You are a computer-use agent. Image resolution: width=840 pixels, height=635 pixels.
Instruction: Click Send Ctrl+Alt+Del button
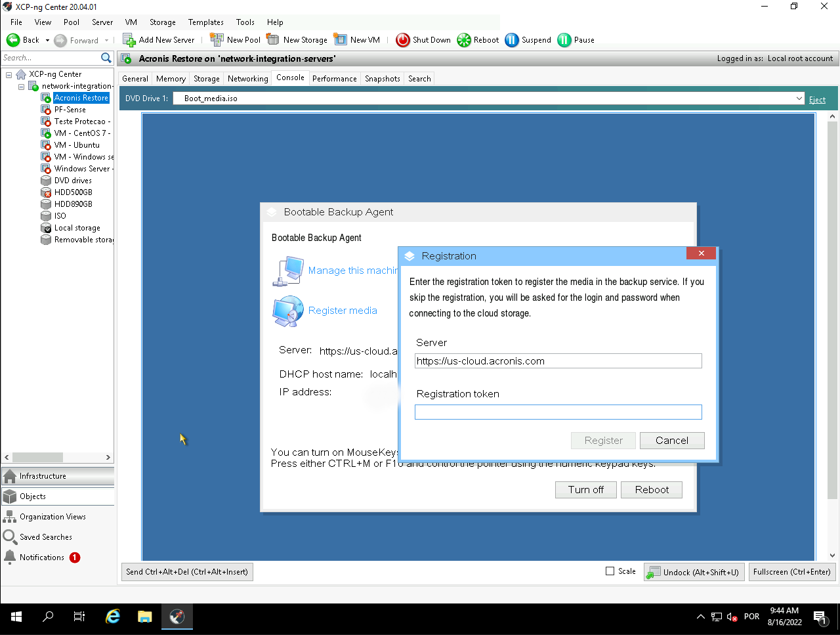point(187,572)
